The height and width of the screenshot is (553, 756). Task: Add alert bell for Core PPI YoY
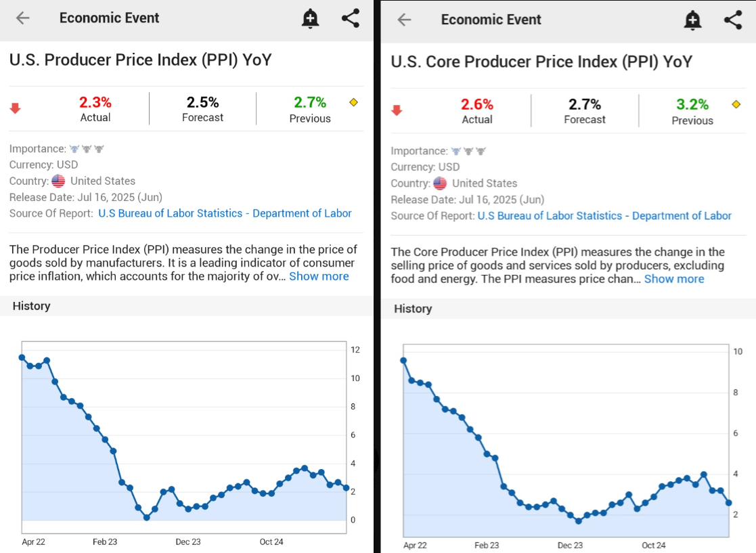click(692, 20)
